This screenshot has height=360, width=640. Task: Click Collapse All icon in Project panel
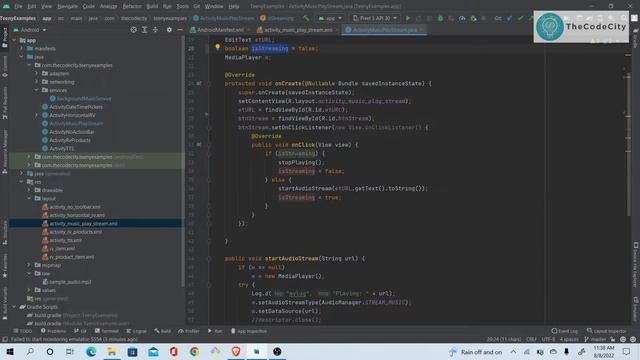(156, 30)
